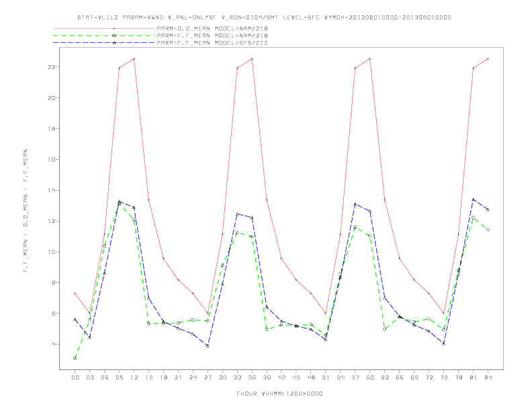Click y-axis tick label 18
The width and height of the screenshot is (532, 411).
click(x=52, y=129)
